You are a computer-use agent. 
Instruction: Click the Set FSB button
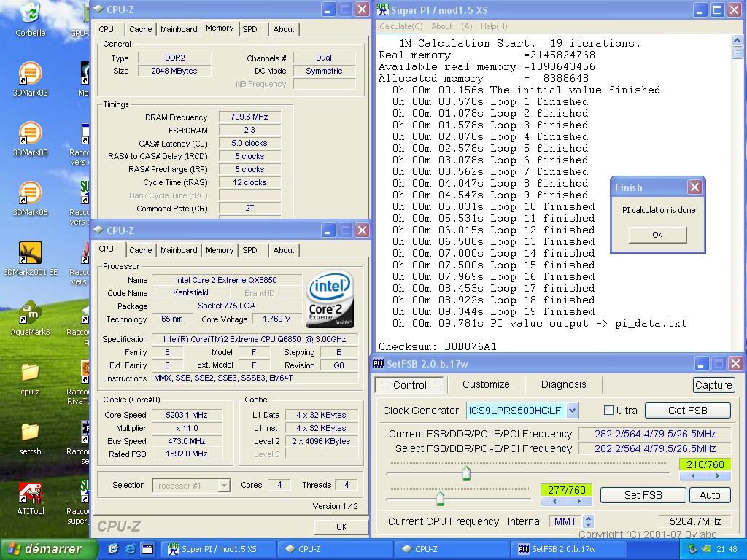(643, 495)
